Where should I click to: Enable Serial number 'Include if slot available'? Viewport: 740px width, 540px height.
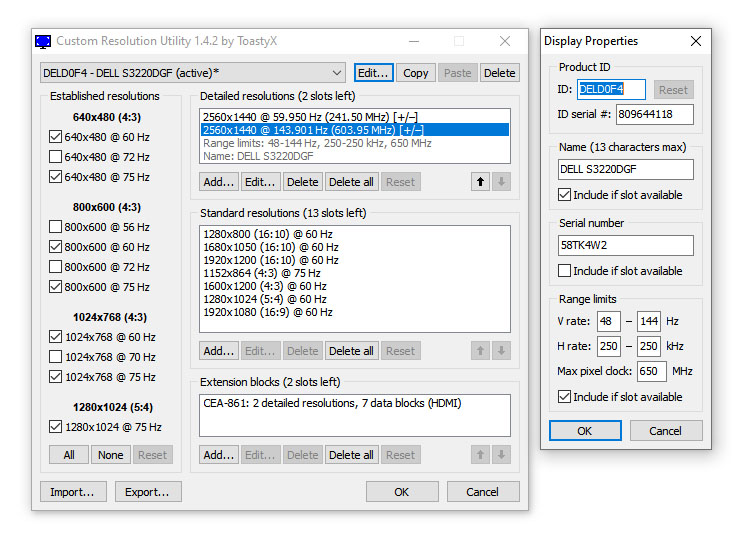coord(564,271)
